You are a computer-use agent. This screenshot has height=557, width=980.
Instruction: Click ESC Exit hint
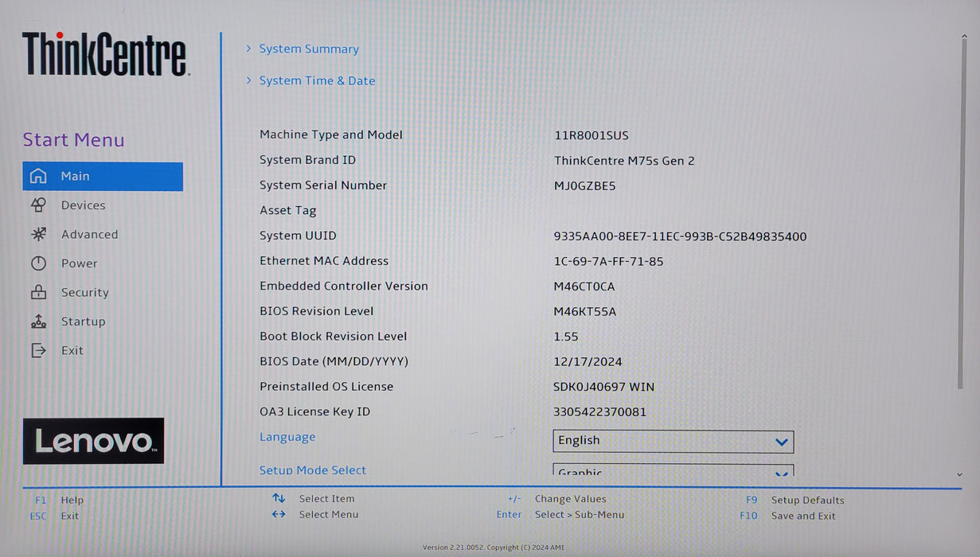54,516
